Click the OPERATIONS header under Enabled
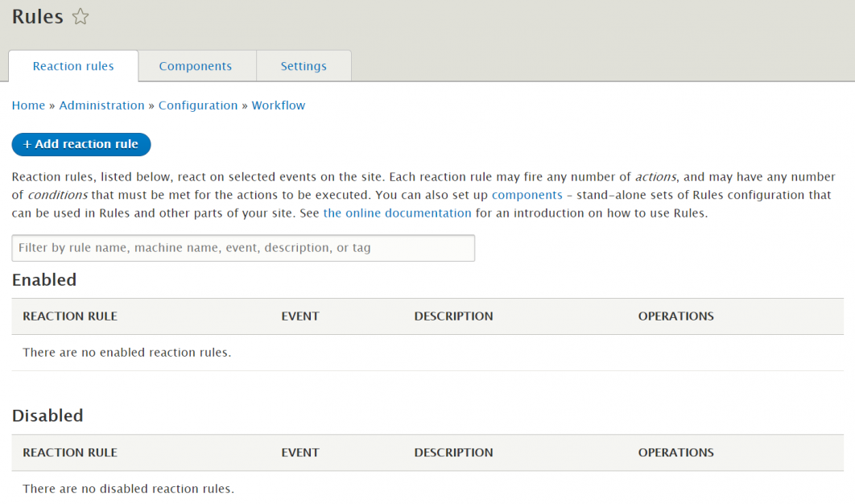Screen dimensions: 855x504 click(x=675, y=316)
